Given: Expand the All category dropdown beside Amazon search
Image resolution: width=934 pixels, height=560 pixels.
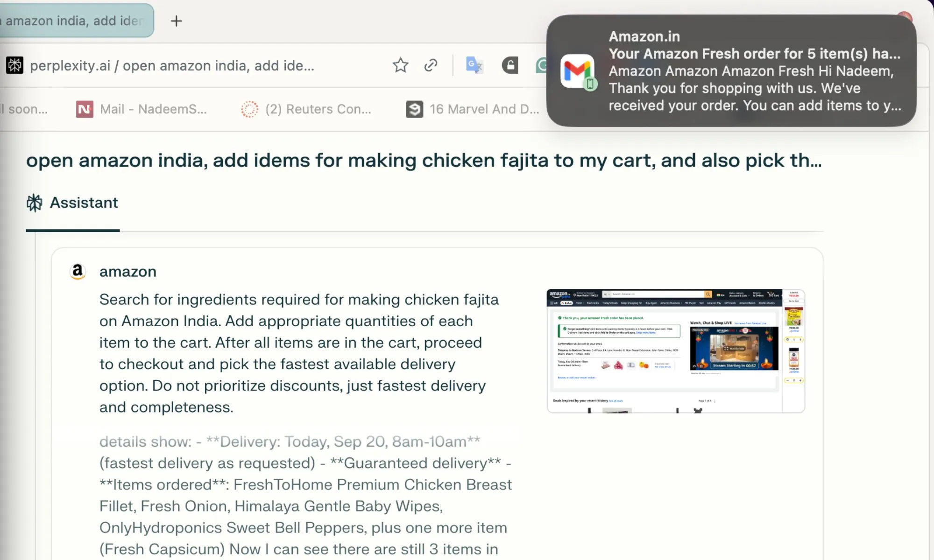Looking at the screenshot, I should pos(607,294).
